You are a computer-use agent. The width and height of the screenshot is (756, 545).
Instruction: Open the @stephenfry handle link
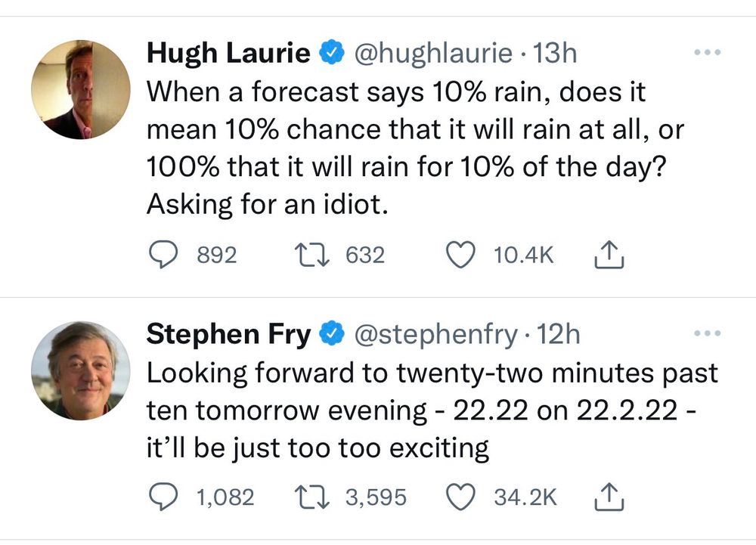(x=436, y=334)
